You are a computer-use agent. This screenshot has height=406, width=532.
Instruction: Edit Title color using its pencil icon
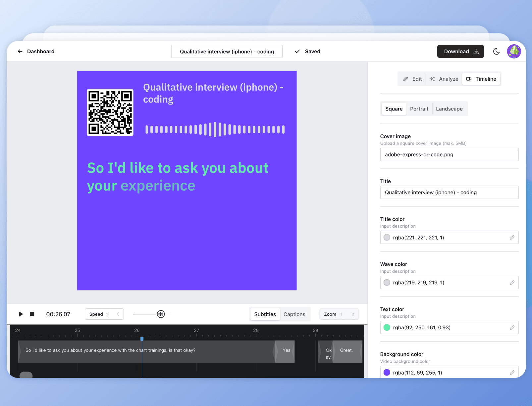click(x=512, y=237)
